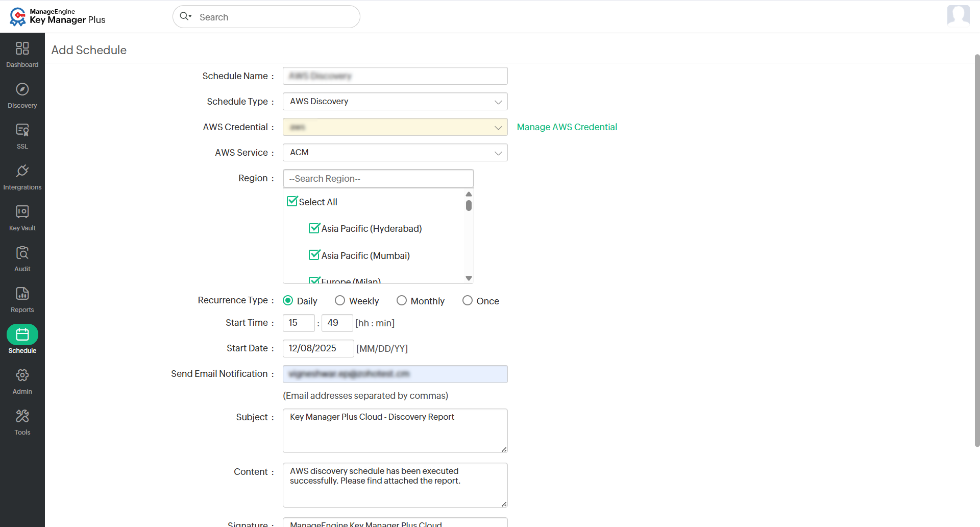Viewport: 980px width, 527px height.
Task: Click the Send Email Notification field
Action: [395, 374]
